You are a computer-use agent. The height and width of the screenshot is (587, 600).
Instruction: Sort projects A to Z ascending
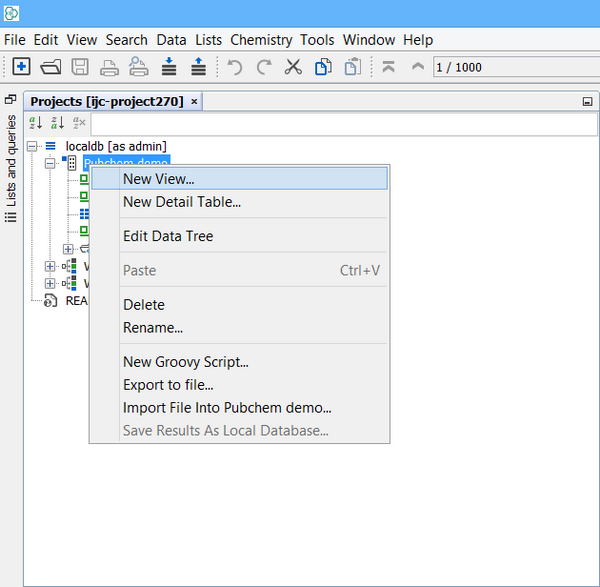[36, 123]
